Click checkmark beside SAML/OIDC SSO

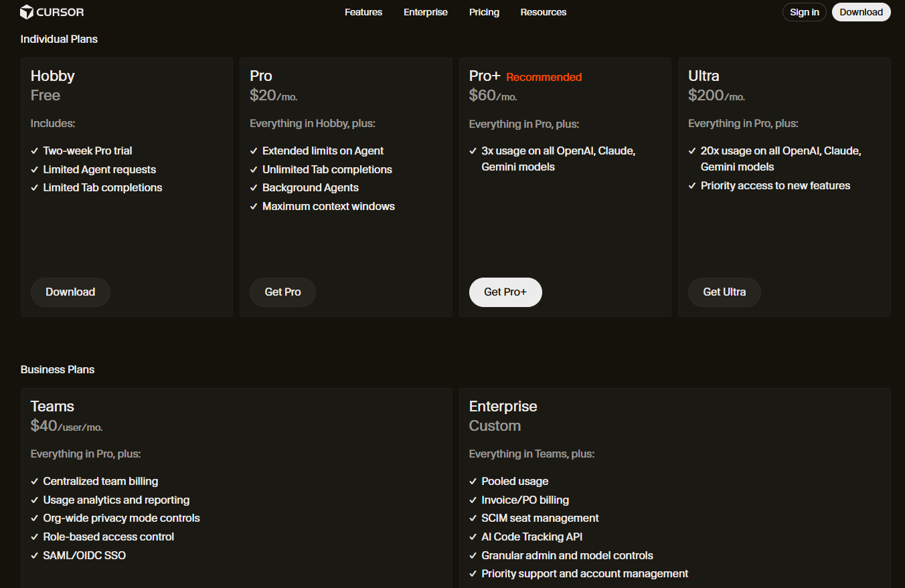[x=35, y=555]
